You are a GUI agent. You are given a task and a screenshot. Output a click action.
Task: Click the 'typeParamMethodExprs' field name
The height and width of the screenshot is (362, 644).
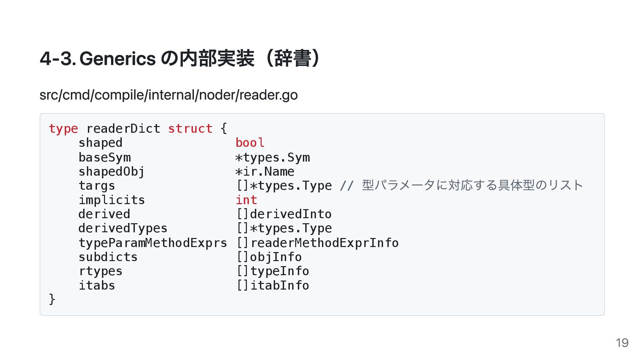click(x=153, y=243)
